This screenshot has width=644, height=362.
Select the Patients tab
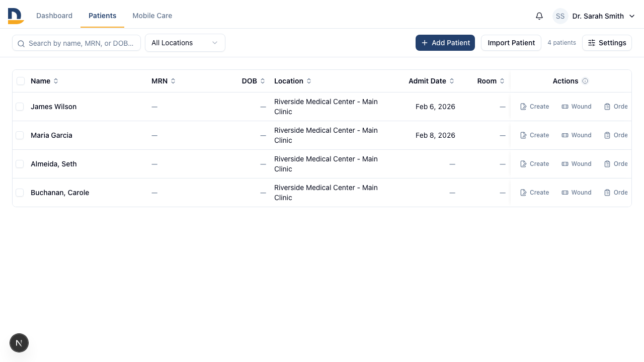(x=102, y=16)
